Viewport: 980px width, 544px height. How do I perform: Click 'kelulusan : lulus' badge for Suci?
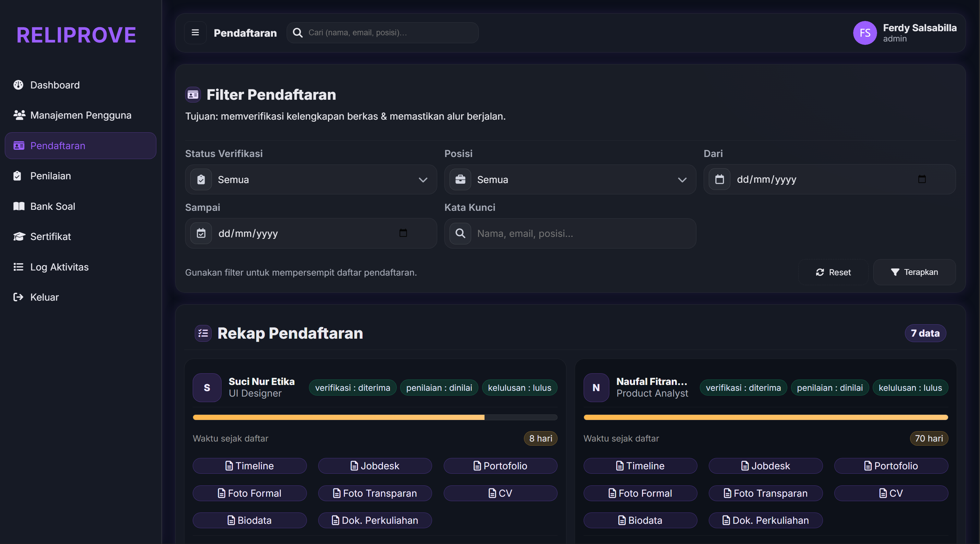520,388
